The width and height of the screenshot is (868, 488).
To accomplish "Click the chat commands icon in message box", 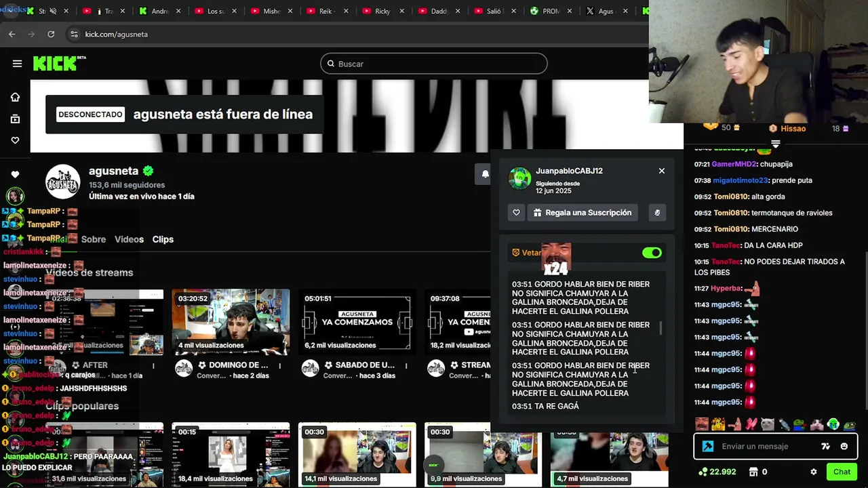I will 708,446.
